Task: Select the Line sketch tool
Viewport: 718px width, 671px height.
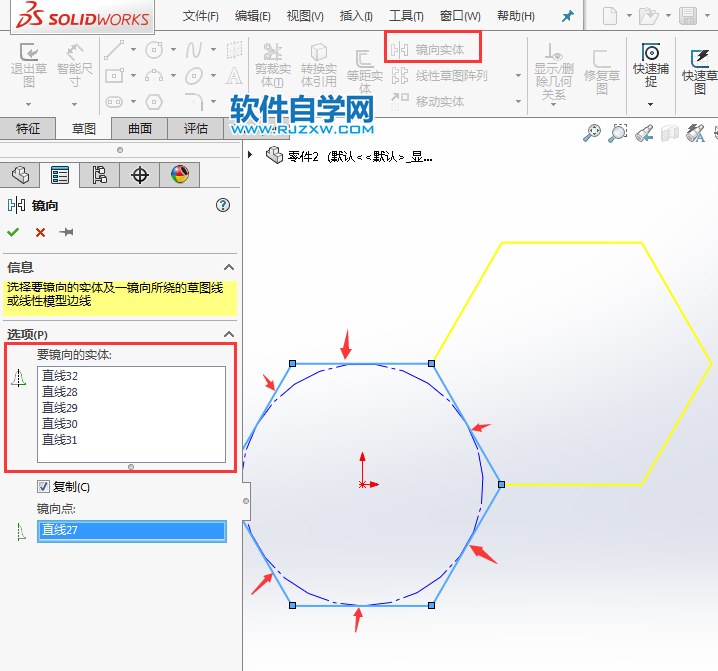Action: click(114, 49)
